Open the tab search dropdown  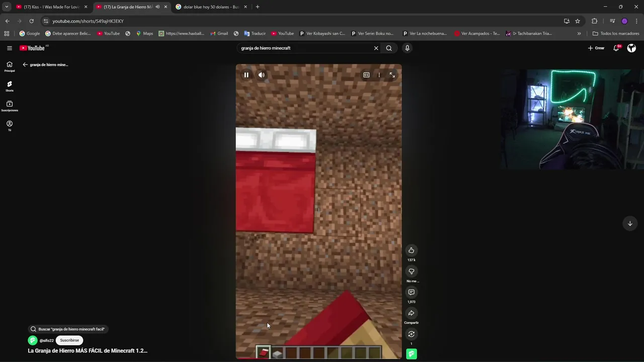pyautogui.click(x=7, y=7)
